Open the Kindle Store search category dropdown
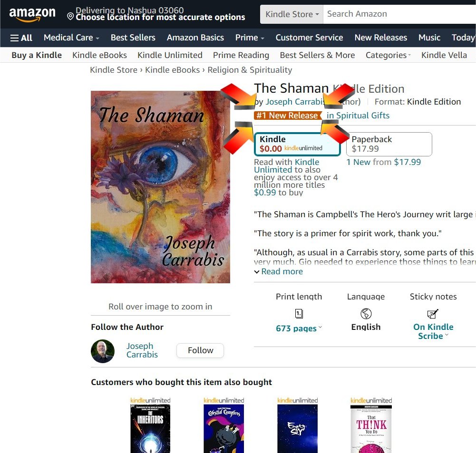This screenshot has width=476, height=453. click(291, 14)
